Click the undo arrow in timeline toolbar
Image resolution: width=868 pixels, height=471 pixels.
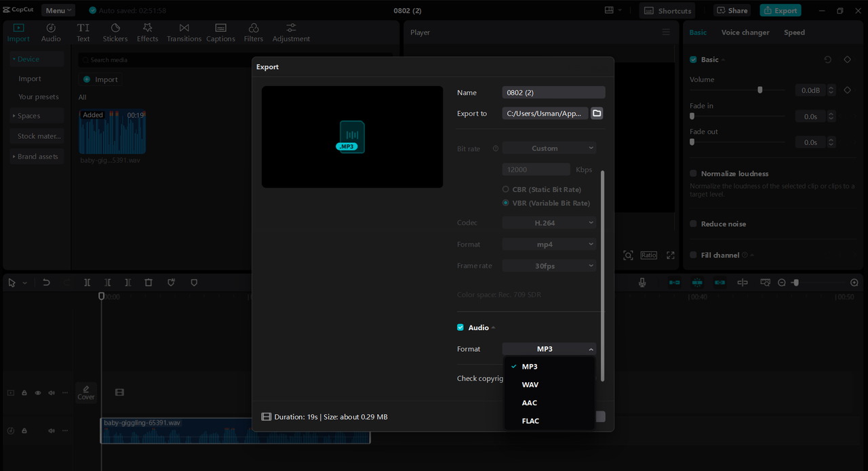click(x=46, y=283)
